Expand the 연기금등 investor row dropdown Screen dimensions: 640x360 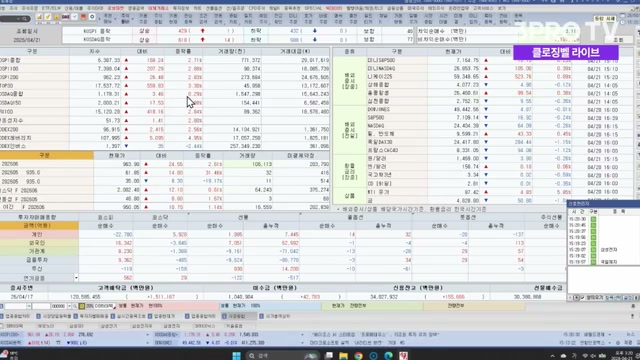click(x=76, y=278)
